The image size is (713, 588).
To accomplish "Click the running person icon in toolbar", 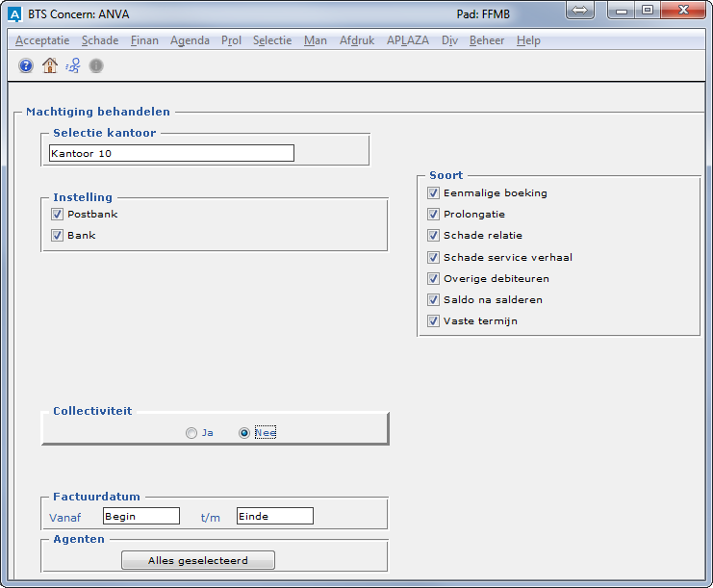I will pyautogui.click(x=73, y=65).
